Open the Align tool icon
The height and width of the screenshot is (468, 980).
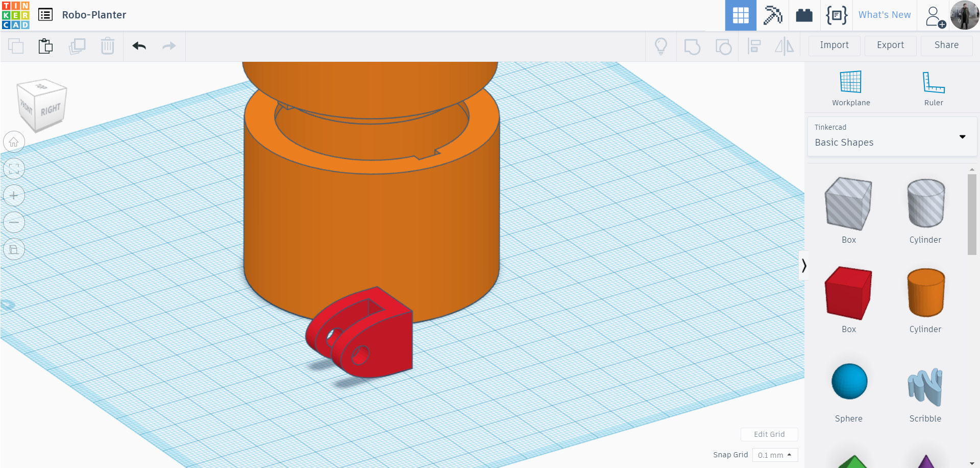point(754,46)
